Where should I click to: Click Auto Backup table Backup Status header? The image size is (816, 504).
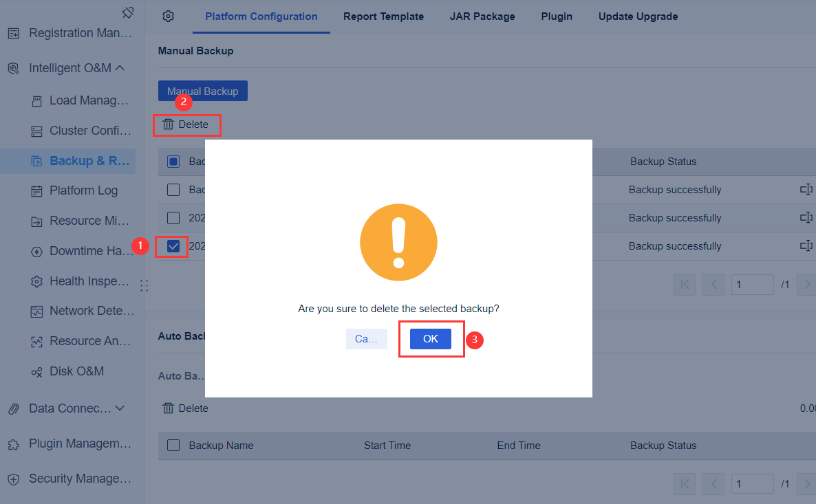pos(663,446)
